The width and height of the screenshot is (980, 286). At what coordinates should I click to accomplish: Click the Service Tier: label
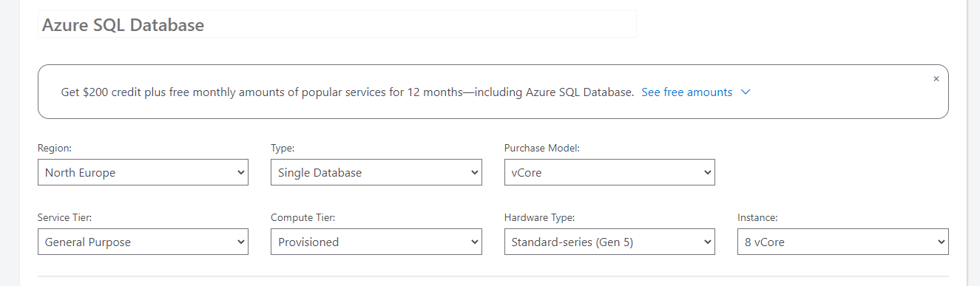coord(64,218)
